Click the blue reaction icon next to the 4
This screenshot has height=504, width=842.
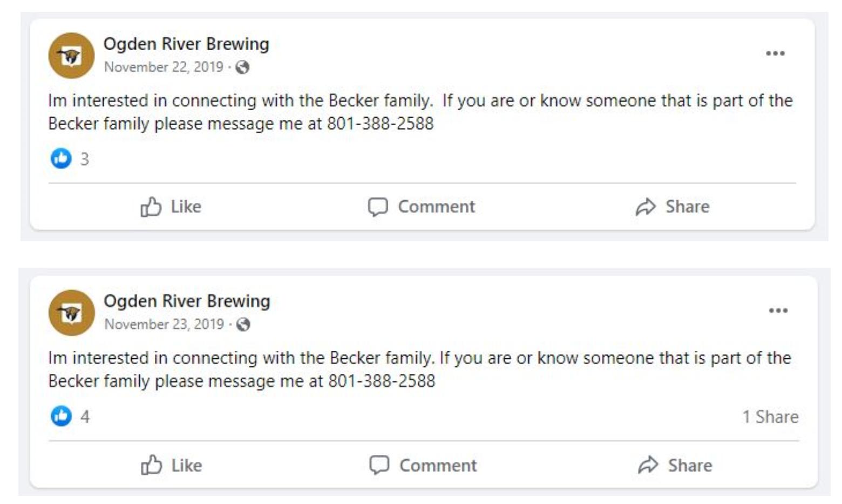tap(61, 415)
